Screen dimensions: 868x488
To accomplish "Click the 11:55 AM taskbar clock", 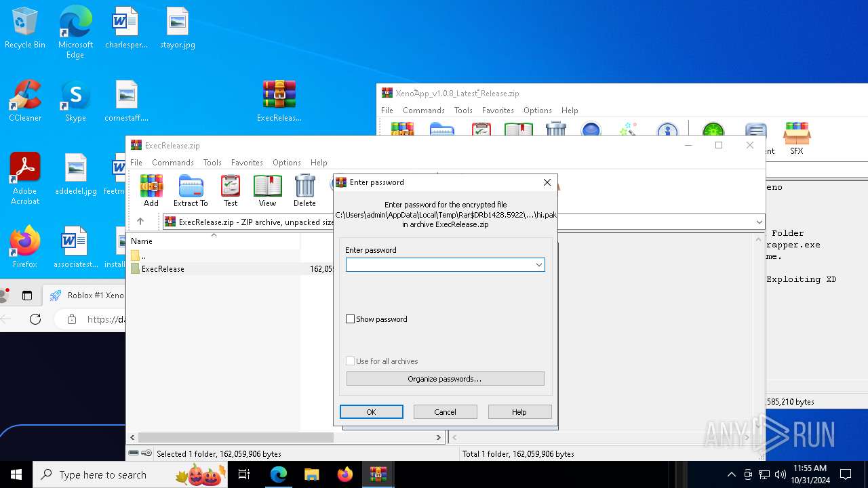I will pos(810,474).
